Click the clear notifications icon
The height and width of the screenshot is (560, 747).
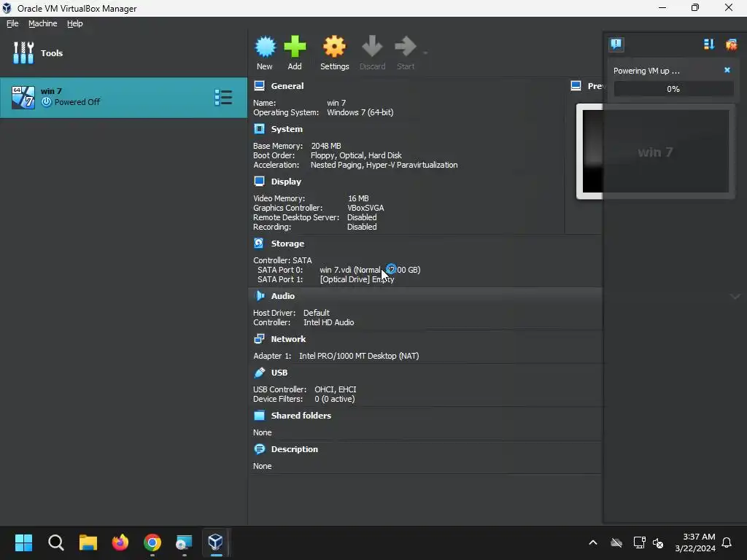point(731,44)
